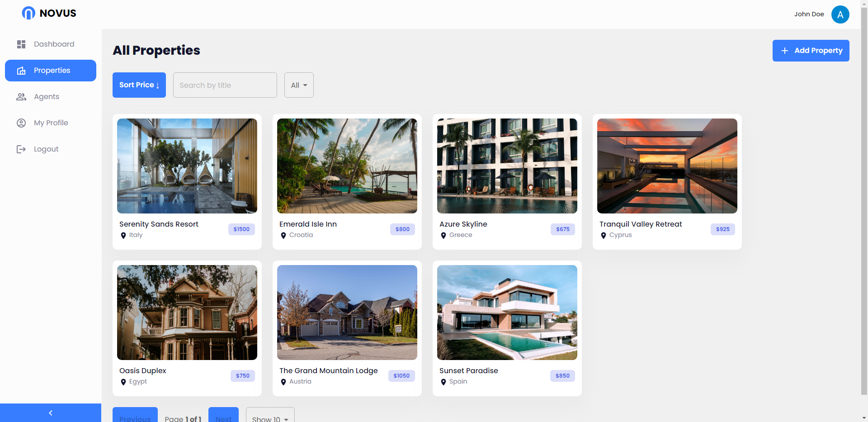Collapse the sidebar using the chevron

50,413
